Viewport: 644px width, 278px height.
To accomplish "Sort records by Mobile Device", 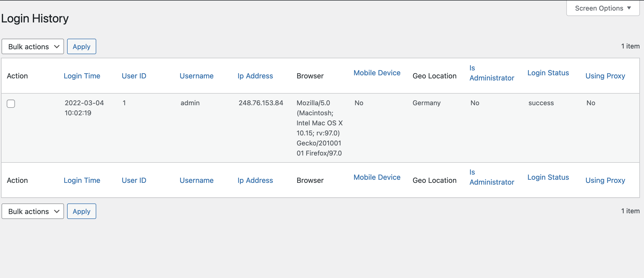I will pyautogui.click(x=376, y=73).
